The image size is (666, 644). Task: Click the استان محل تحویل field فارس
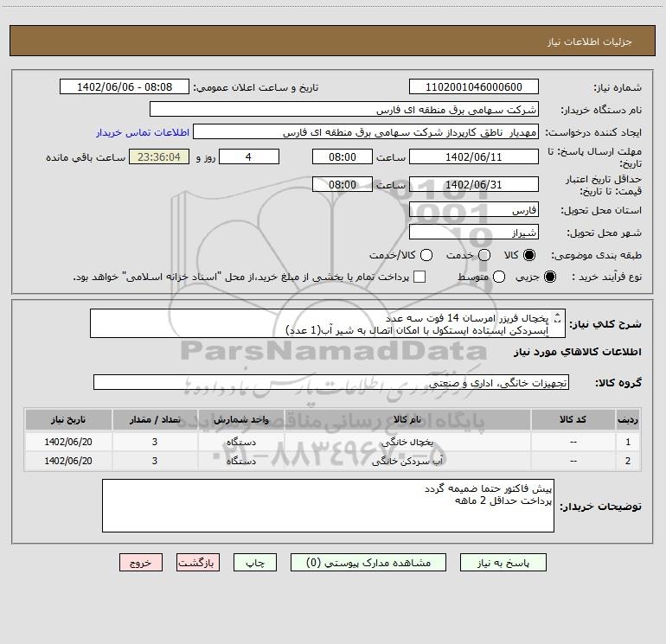click(474, 209)
